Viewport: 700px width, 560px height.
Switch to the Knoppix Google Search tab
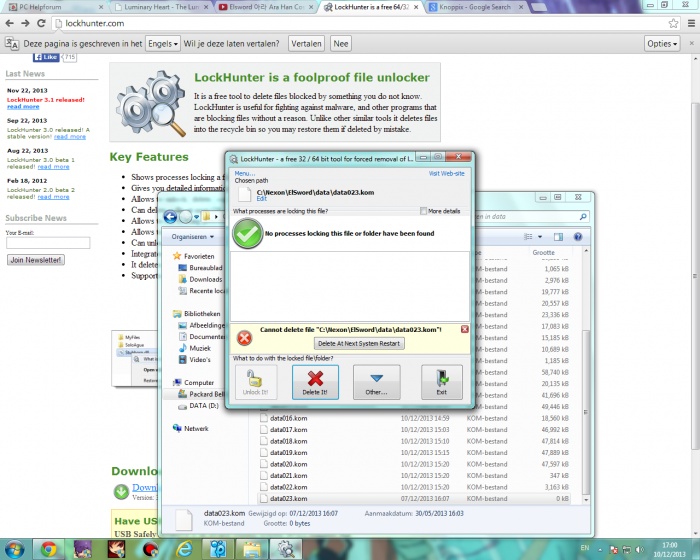point(476,7)
